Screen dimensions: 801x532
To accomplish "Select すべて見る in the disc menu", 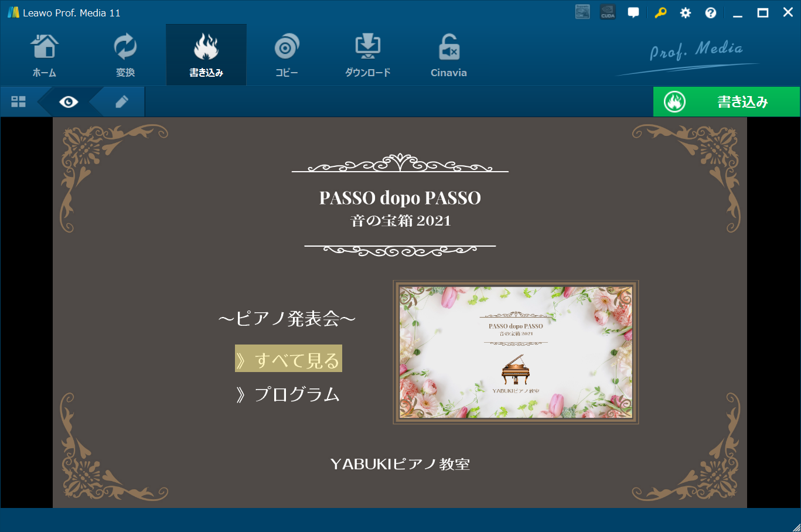I will [288, 358].
